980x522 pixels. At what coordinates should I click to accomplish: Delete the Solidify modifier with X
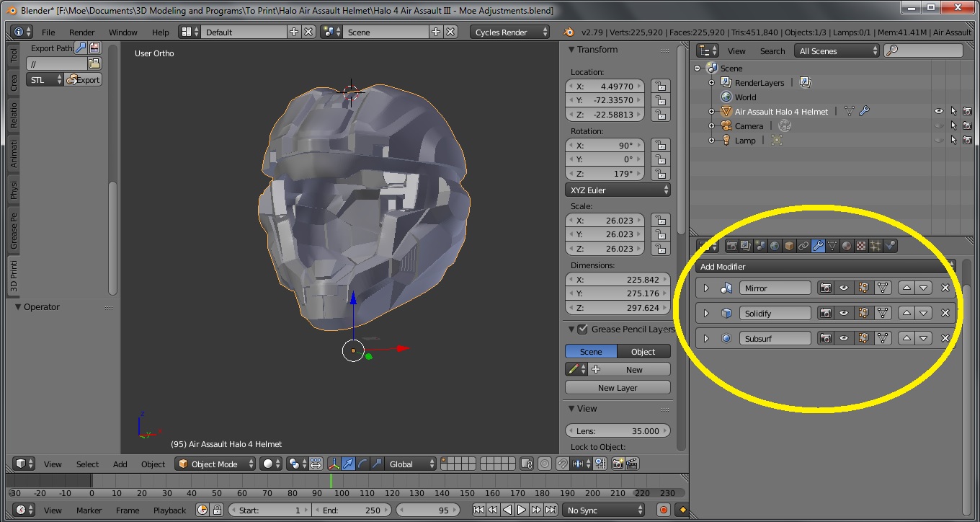tap(945, 313)
